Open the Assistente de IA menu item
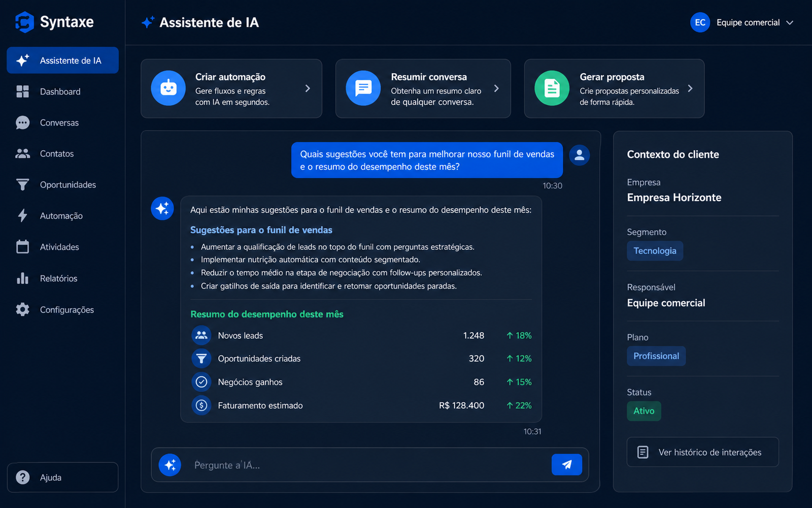The width and height of the screenshot is (812, 508). click(62, 60)
